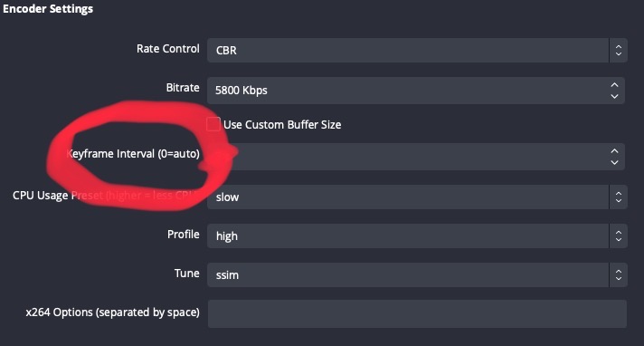Open the Profile dropdown set to high
The image size is (644, 346).
[417, 236]
